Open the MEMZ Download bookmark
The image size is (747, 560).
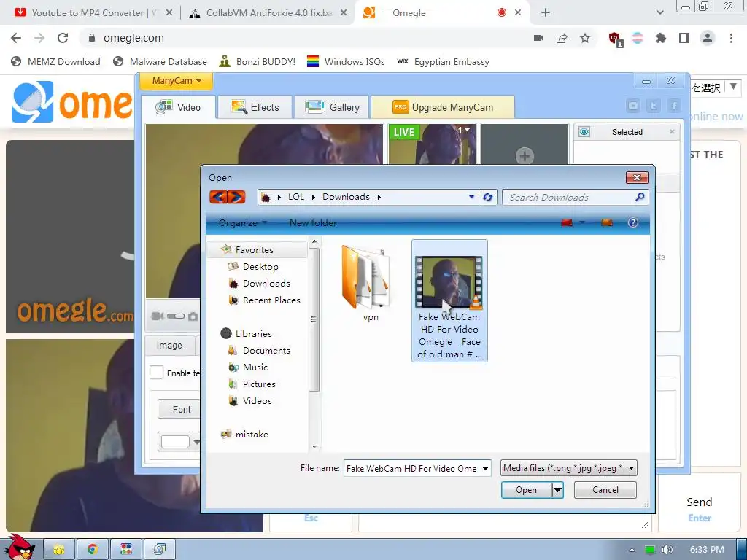click(55, 61)
